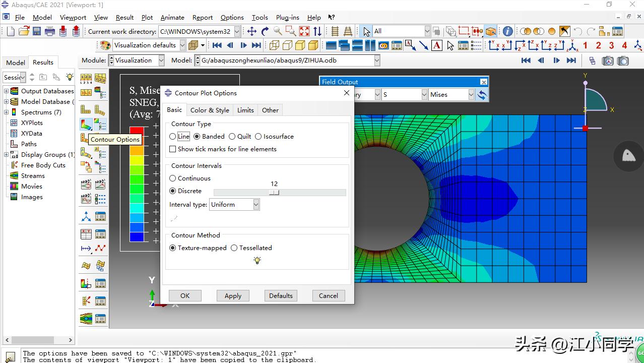Click the Apply button
The height and width of the screenshot is (363, 644).
point(233,296)
